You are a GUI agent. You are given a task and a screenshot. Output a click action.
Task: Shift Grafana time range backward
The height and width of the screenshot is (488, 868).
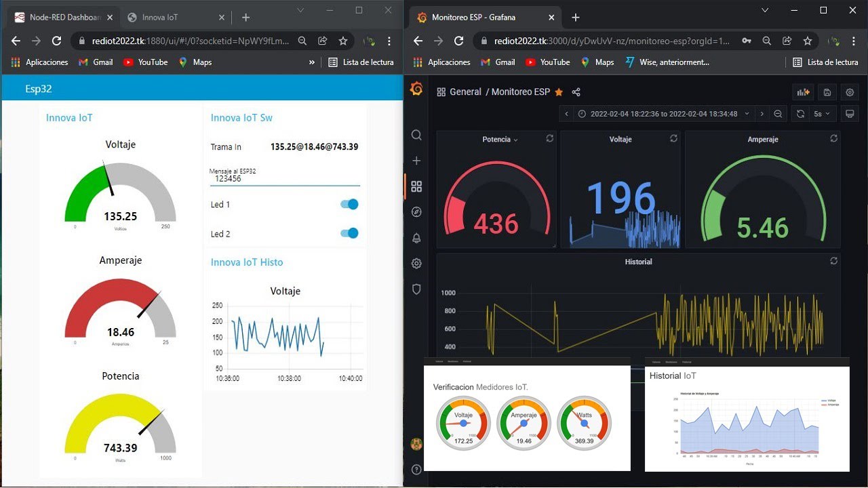[x=567, y=114]
